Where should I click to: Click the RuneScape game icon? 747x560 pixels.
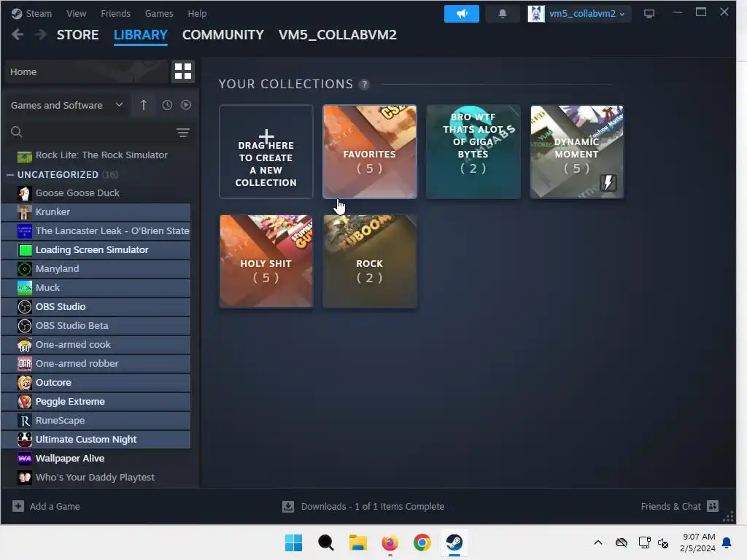(x=25, y=421)
